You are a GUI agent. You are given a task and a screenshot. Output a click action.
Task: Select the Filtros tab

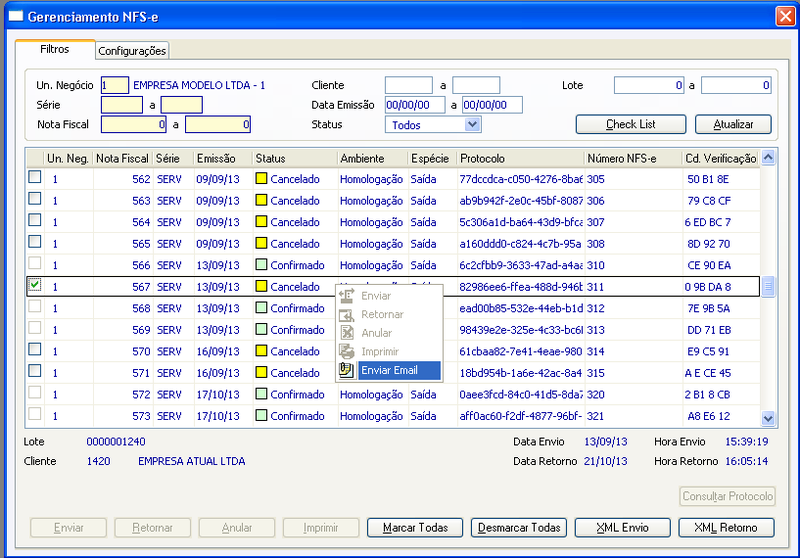(x=55, y=49)
